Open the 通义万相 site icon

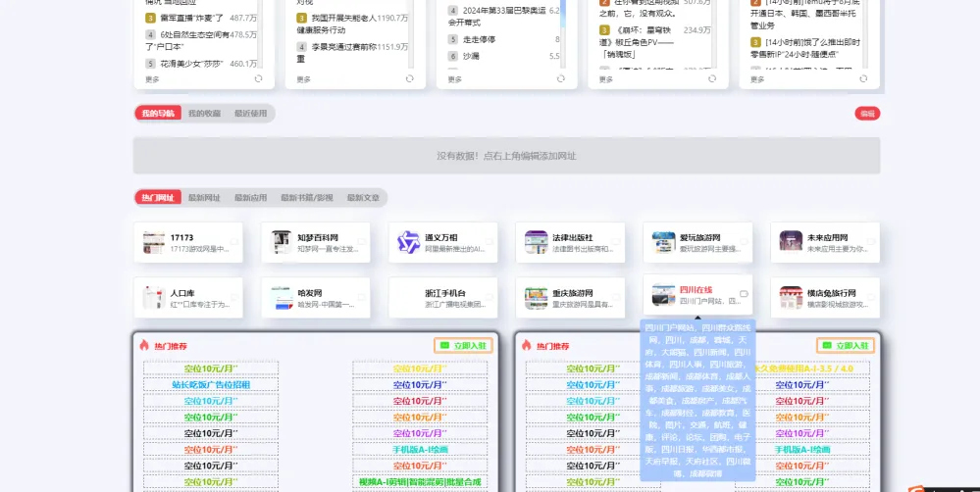tap(408, 242)
